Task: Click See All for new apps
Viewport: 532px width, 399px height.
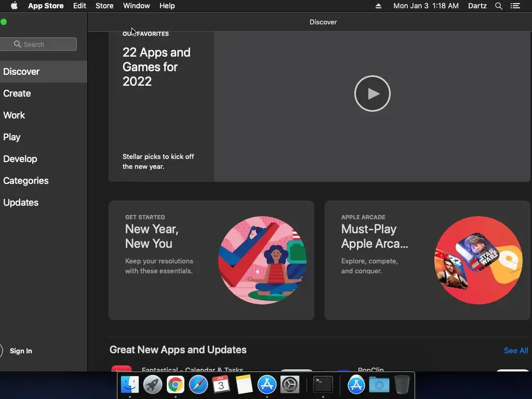Action: 516,351
